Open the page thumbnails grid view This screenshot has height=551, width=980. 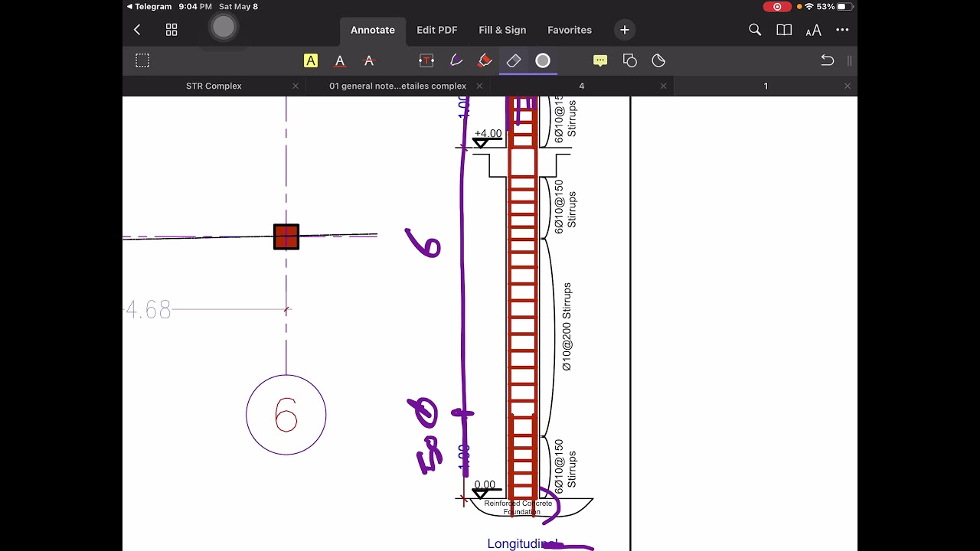tap(171, 30)
